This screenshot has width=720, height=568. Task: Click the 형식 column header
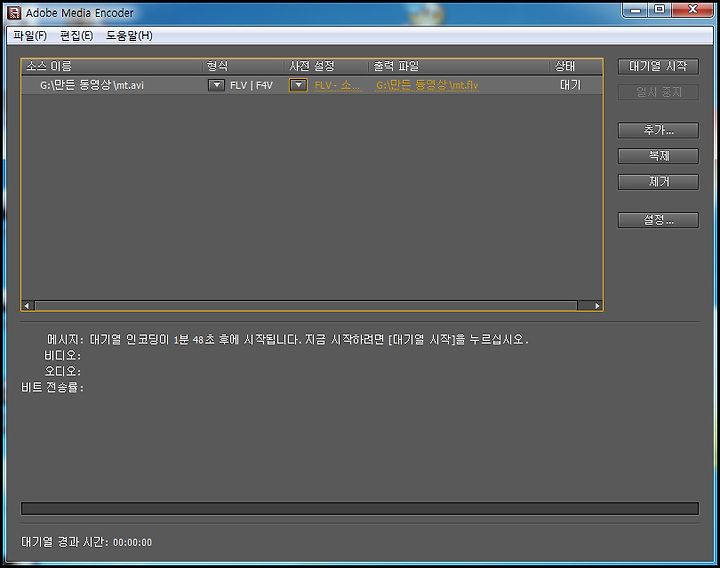tap(243, 66)
